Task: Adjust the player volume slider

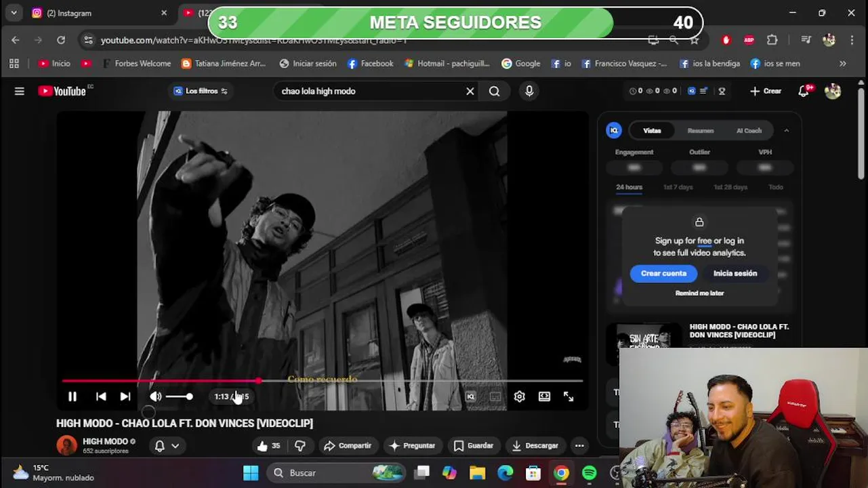Action: [x=180, y=396]
